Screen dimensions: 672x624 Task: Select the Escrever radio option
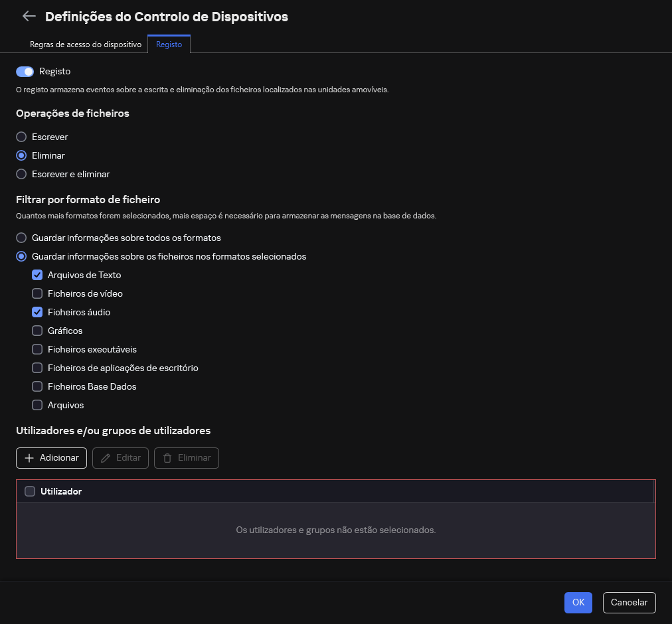click(22, 137)
